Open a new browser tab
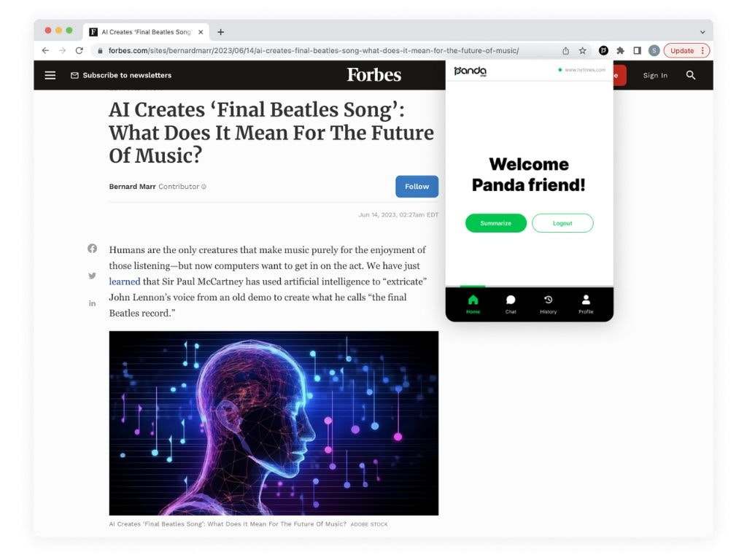This screenshot has height=560, width=747. click(220, 32)
